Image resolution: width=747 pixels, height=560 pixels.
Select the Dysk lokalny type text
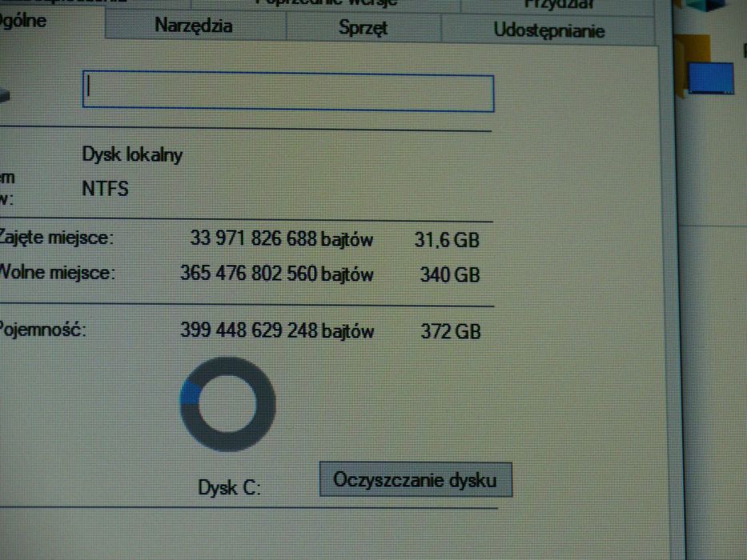[x=132, y=154]
